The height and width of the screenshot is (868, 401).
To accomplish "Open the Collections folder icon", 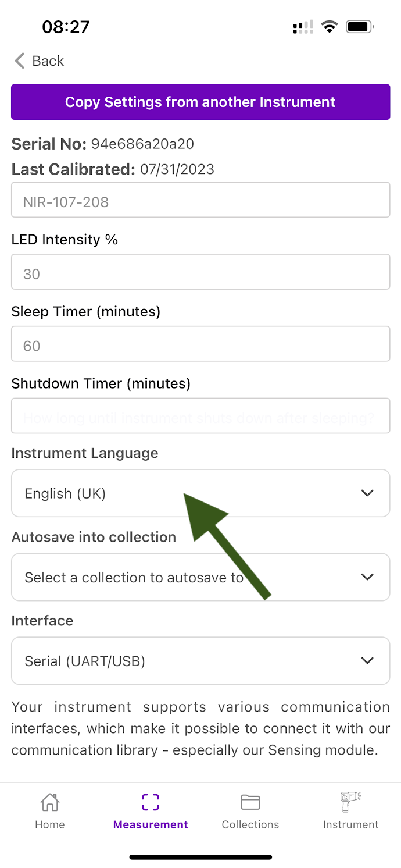I will click(x=250, y=803).
